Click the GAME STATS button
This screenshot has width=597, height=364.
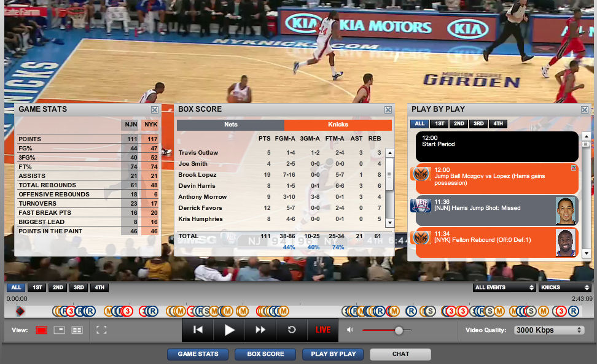click(197, 354)
